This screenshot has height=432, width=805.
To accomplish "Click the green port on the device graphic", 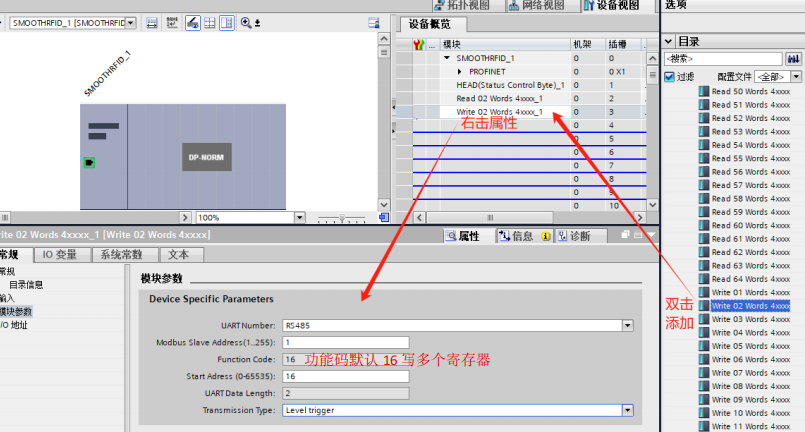I will [89, 163].
